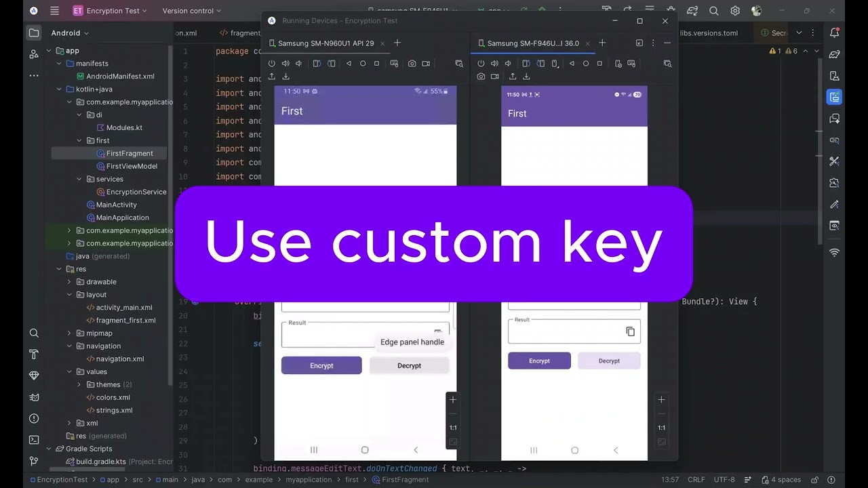Change CRLF line separator in status bar
868x488 pixels.
pos(696,479)
